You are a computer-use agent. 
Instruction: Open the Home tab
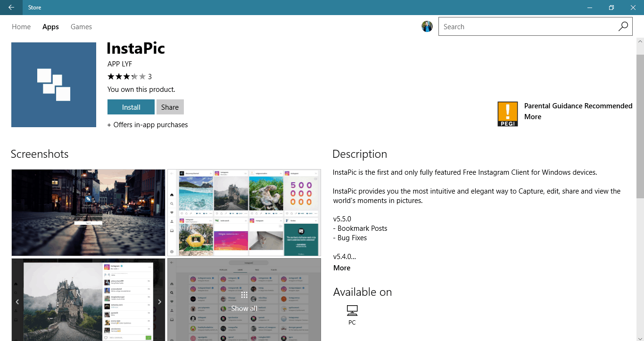pos(21,27)
